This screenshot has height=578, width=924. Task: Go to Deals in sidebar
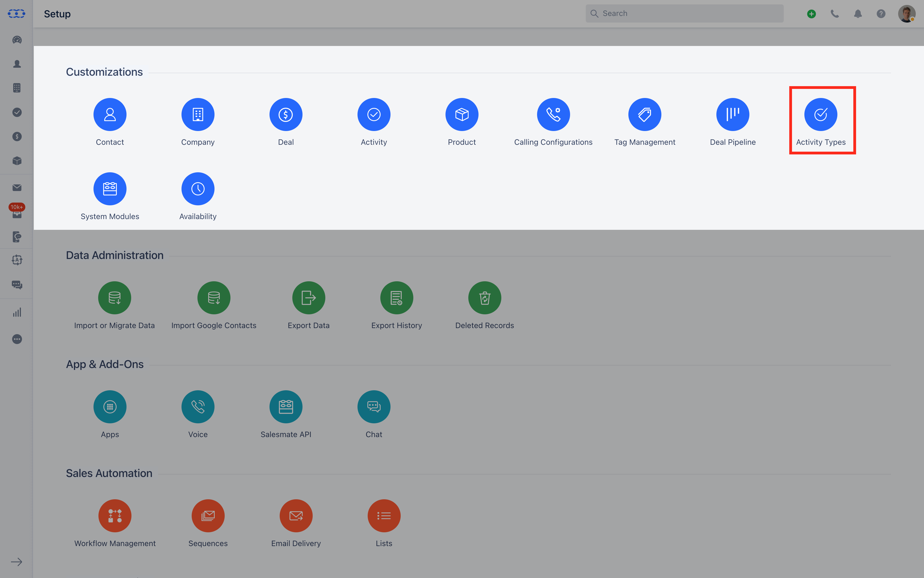tap(17, 137)
